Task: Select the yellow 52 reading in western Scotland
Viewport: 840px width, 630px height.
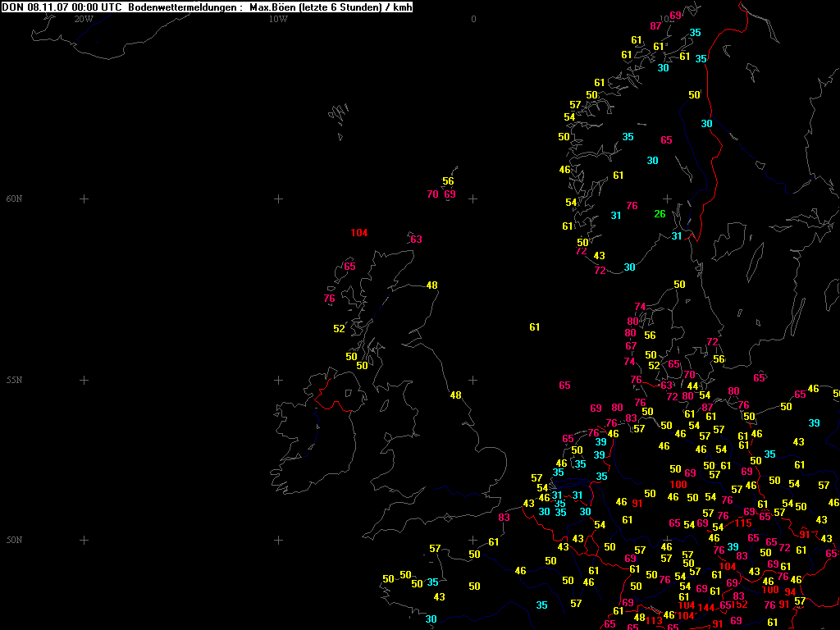Action: coord(339,329)
